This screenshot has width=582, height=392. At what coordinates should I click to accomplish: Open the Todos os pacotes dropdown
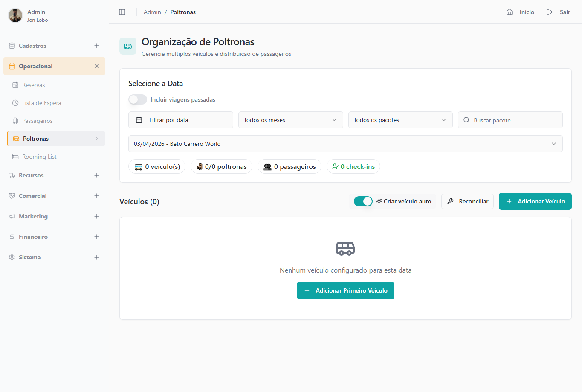(400, 120)
